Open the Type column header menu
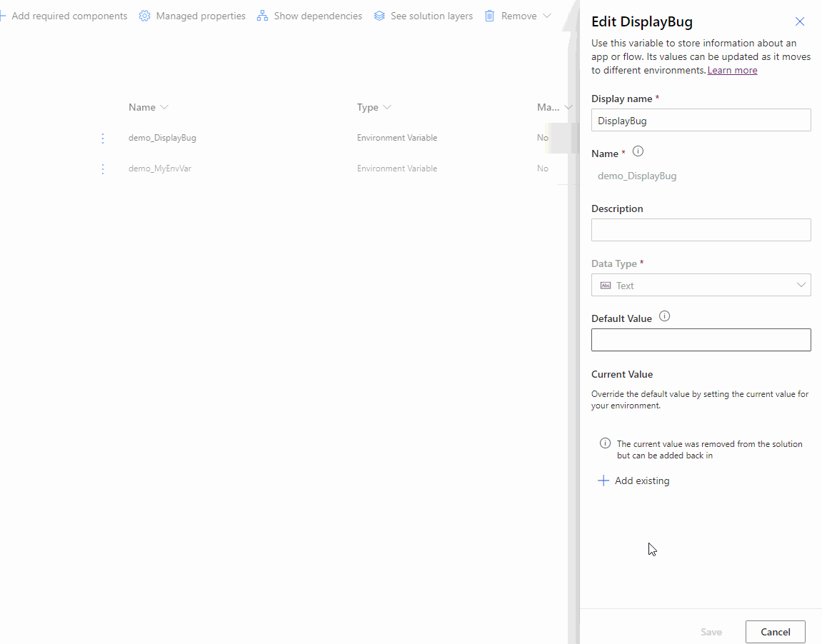This screenshot has height=644, width=822. tap(374, 107)
